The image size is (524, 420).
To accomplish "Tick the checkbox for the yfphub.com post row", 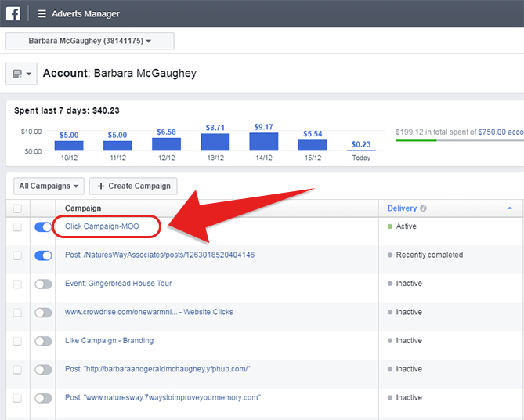I will click(17, 370).
